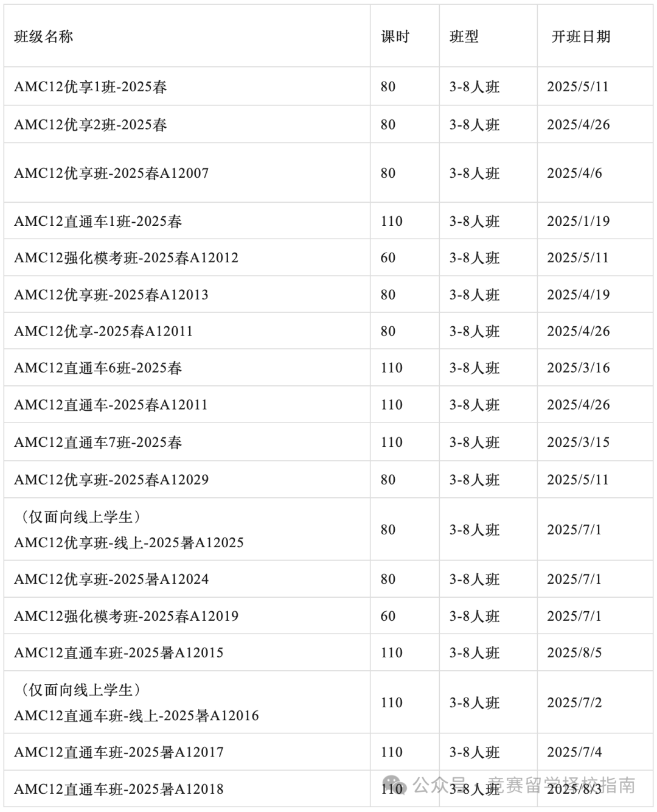
Task: Select the AMC12优享班-2025春A12007 cell
Action: (x=111, y=173)
